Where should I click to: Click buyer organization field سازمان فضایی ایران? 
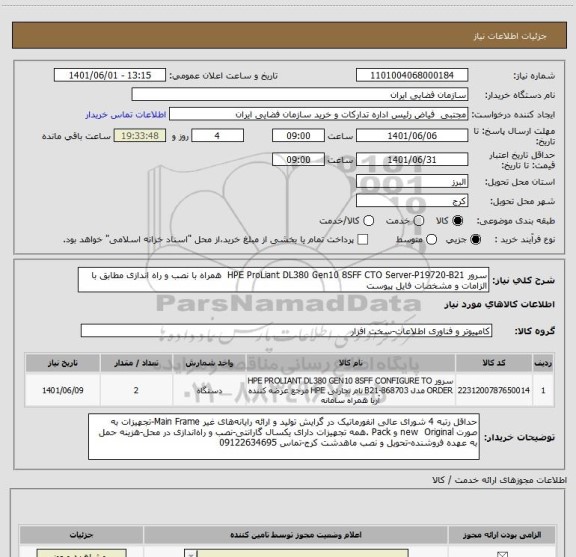click(300, 95)
